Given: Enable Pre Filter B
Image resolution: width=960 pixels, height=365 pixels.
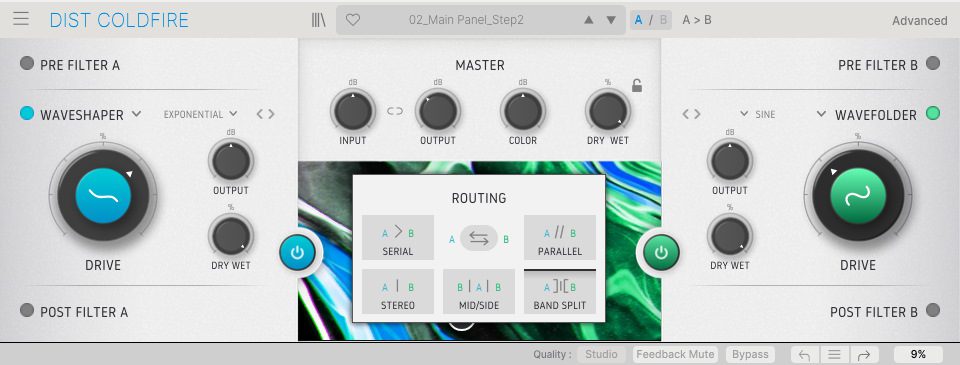Looking at the screenshot, I should click(932, 63).
